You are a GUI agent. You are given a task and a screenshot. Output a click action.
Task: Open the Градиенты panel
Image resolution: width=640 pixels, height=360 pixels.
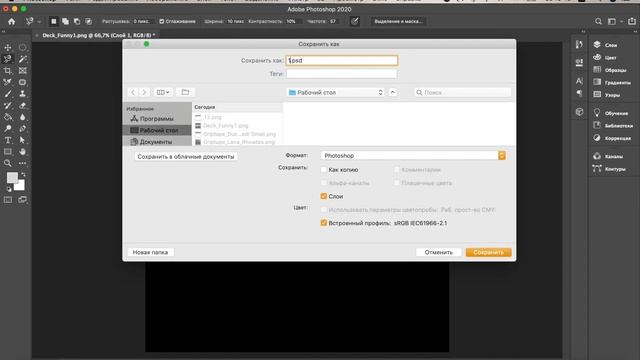611,82
